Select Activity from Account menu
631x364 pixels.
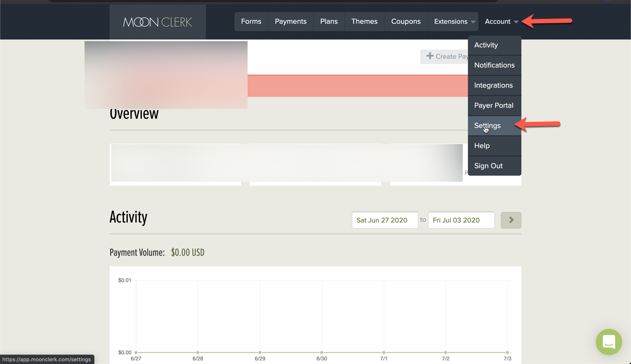494,45
